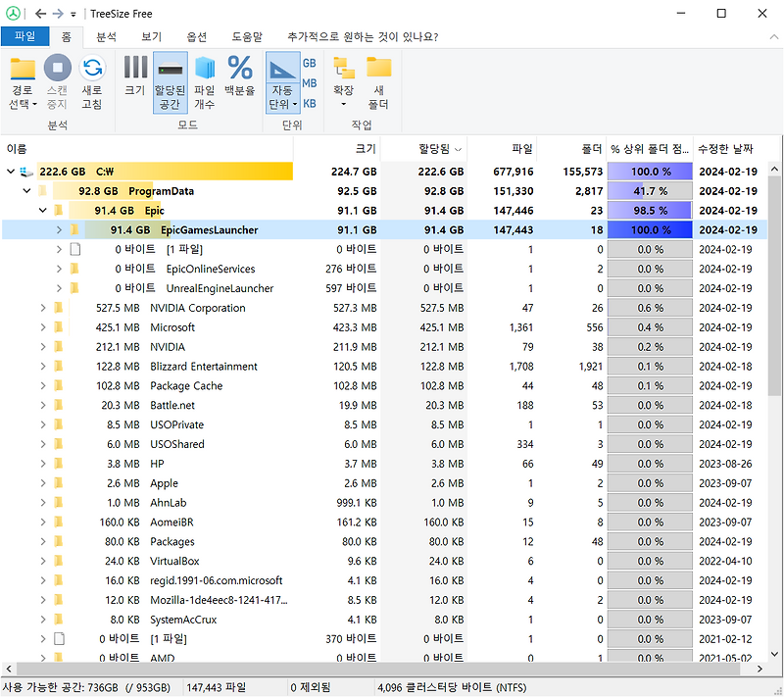Select the USOShared folder row
This screenshot has width=784, height=697.
pyautogui.click(x=384, y=444)
